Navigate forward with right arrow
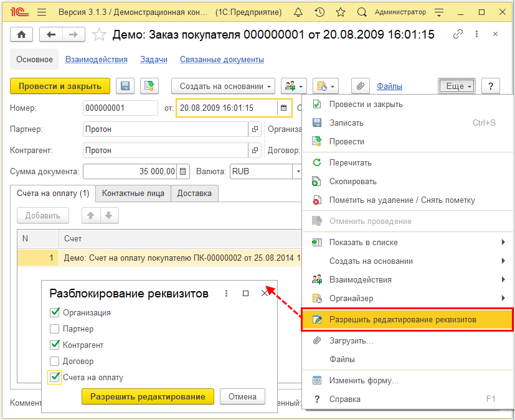Screen dimensions: 515x420 click(x=73, y=34)
